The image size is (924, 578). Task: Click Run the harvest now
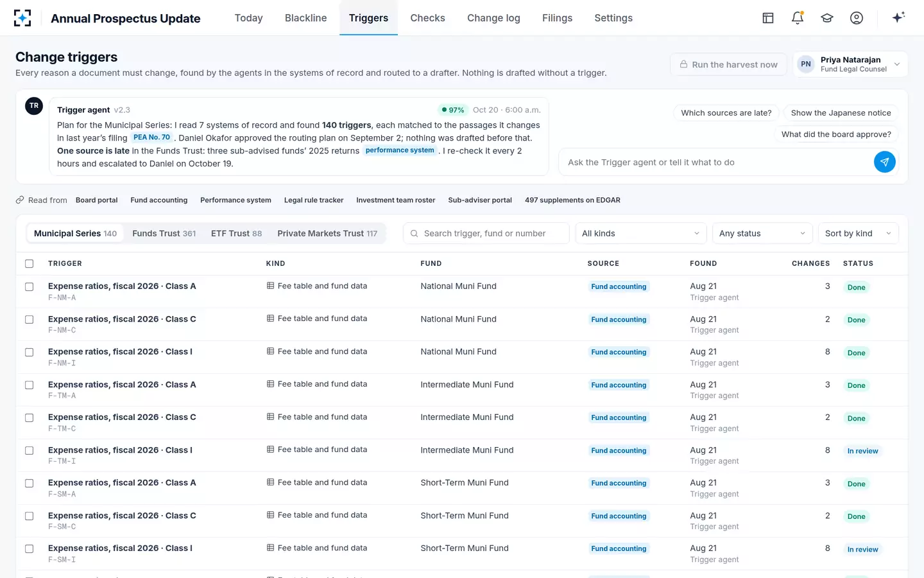coord(728,64)
